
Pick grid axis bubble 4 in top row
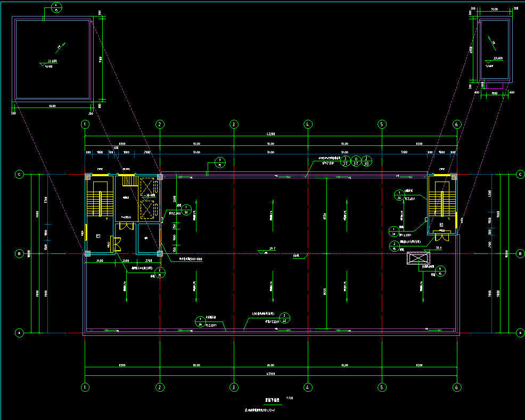coord(307,124)
